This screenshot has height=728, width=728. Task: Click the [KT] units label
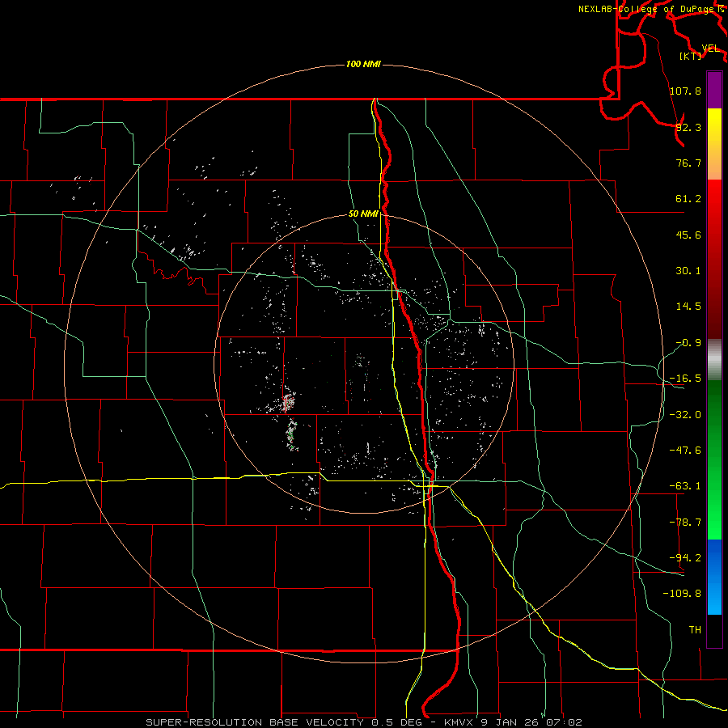pyautogui.click(x=691, y=56)
